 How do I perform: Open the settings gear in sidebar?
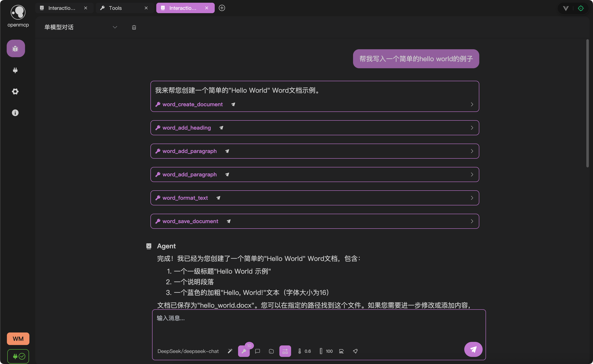15,91
